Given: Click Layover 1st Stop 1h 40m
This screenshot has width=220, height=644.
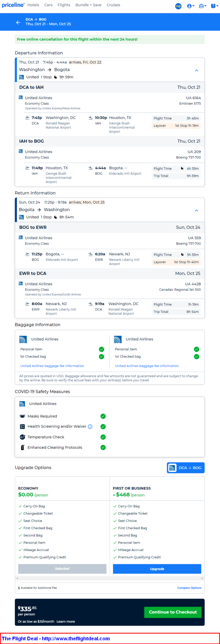Looking at the screenshot, I should (x=176, y=262).
